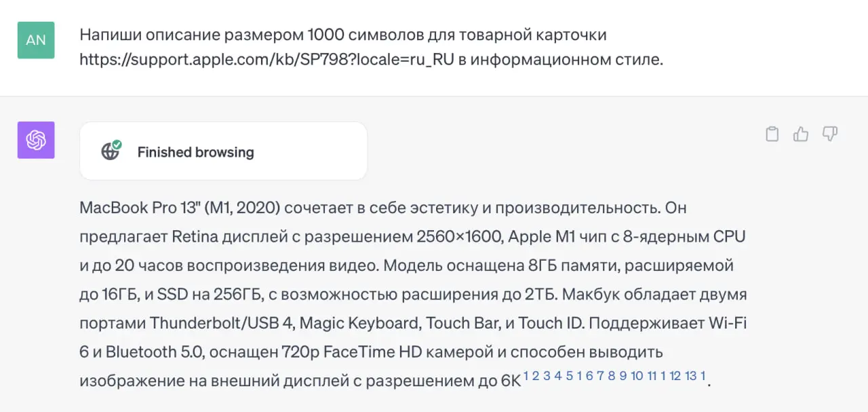Click the green AN user avatar
The image size is (868, 412).
point(36,40)
